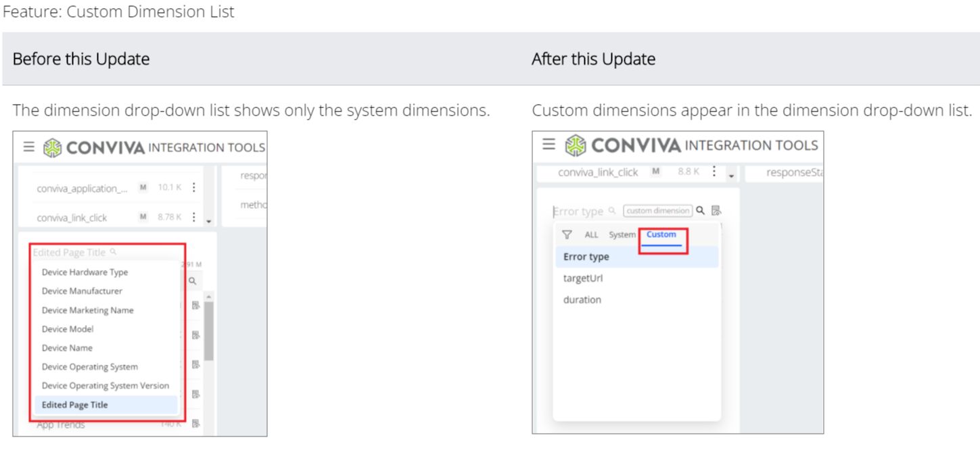Switch to the System dimensions tab
The height and width of the screenshot is (450, 980).
pos(622,234)
